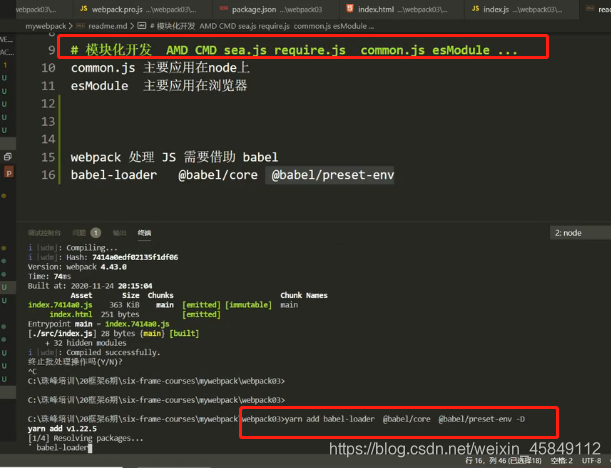
Task: Click '[1/4] Resolving packages...' terminal line
Action: (86, 438)
